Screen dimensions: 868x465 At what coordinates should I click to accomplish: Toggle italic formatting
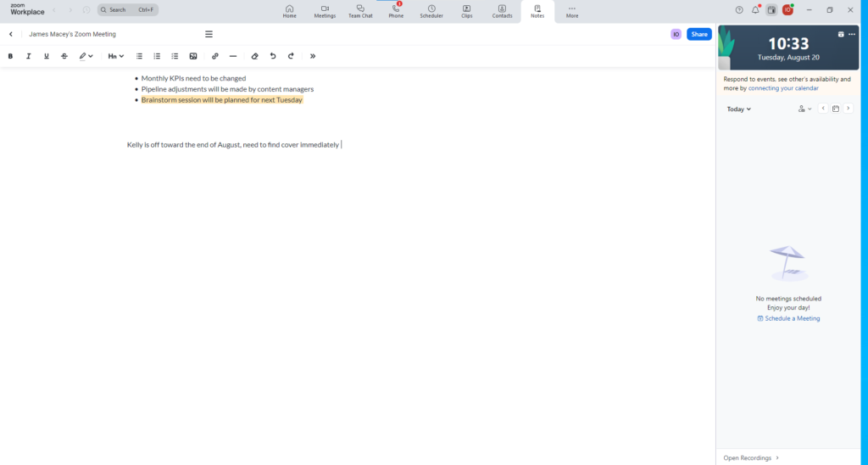coord(28,56)
